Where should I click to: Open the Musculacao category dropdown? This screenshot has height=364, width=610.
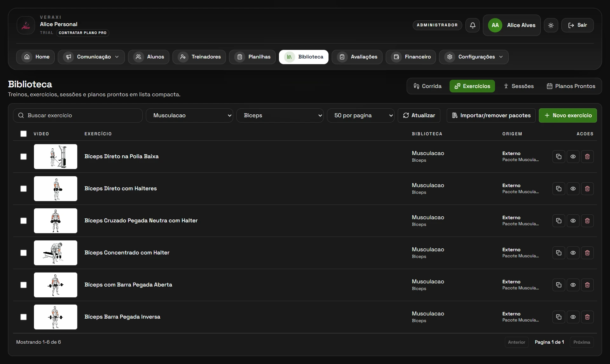point(189,115)
